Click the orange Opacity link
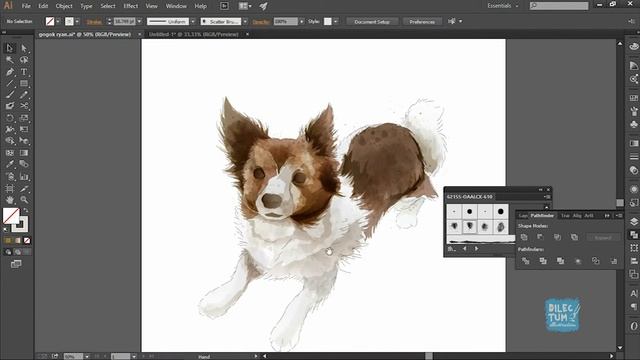The image size is (640, 360). click(261, 22)
